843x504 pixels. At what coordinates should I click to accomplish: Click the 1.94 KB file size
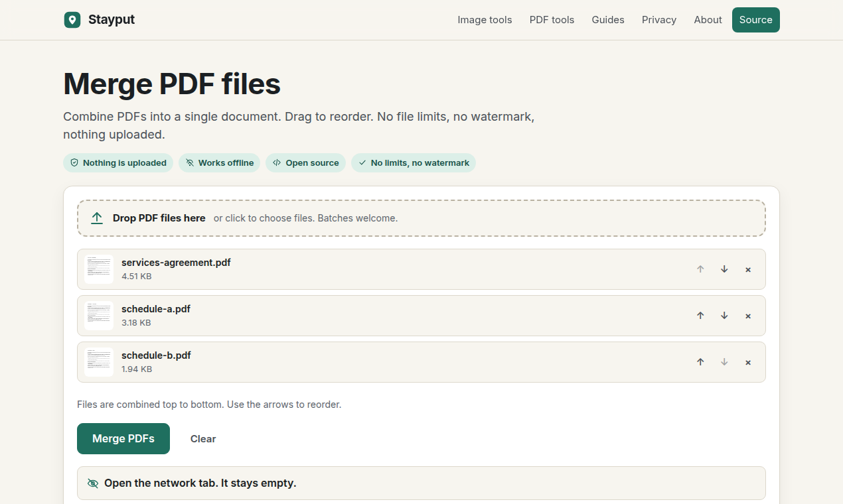(137, 369)
